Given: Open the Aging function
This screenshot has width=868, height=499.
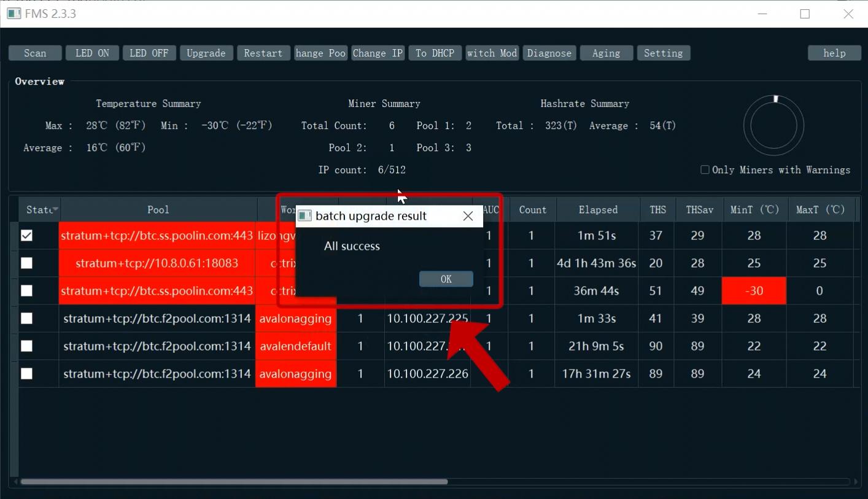Looking at the screenshot, I should coord(606,53).
